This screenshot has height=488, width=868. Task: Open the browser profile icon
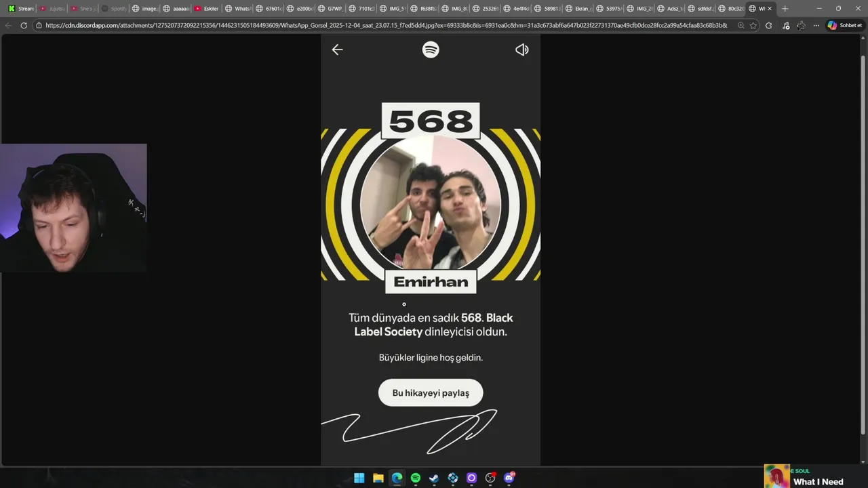click(801, 25)
